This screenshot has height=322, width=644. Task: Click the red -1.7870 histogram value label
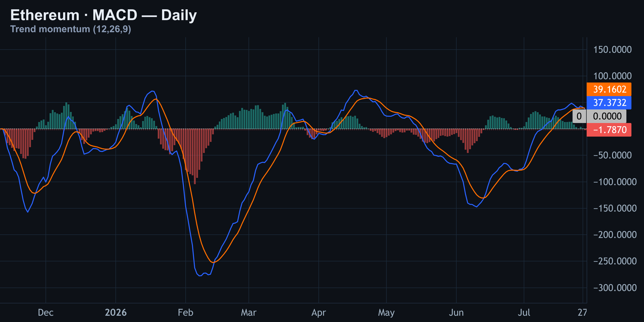(609, 130)
